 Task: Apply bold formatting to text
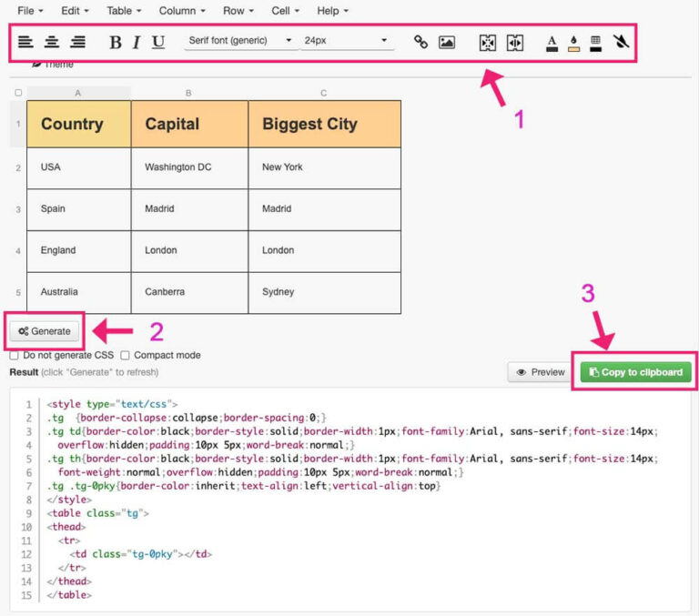pyautogui.click(x=115, y=42)
